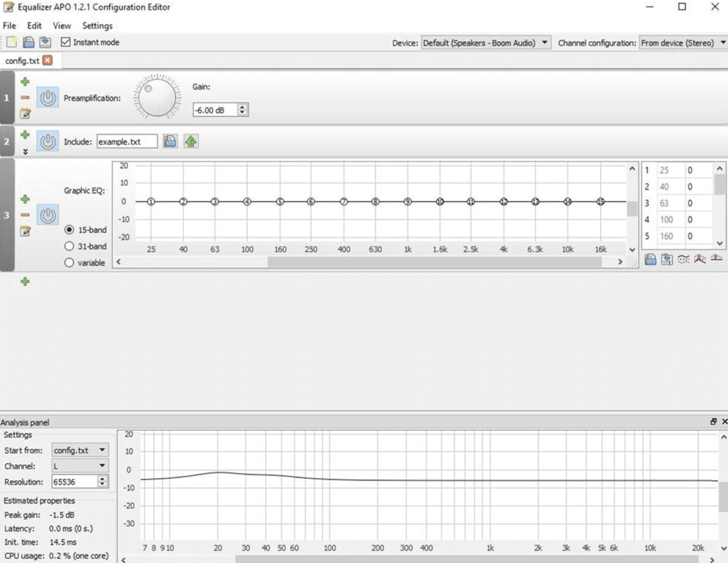Open included file with green arrow icon
Viewport: 728px width, 563px height.
(x=191, y=141)
